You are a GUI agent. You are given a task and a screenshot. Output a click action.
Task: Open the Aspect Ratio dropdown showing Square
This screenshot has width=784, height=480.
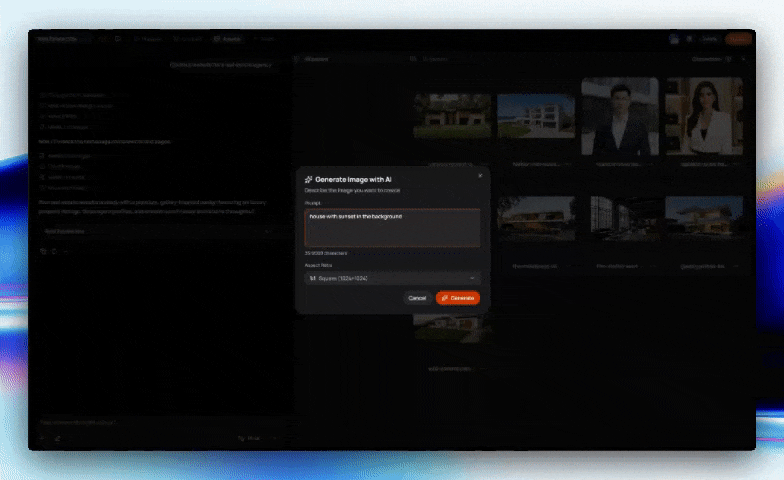pyautogui.click(x=392, y=278)
